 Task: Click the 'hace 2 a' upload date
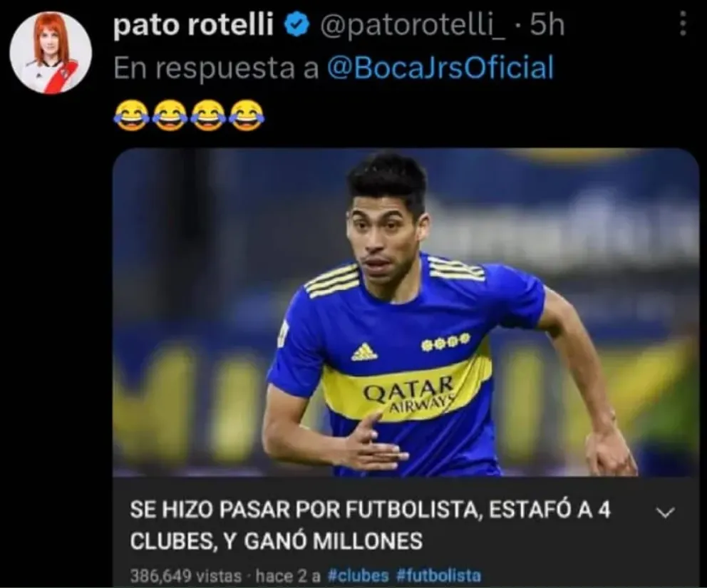[x=288, y=576]
